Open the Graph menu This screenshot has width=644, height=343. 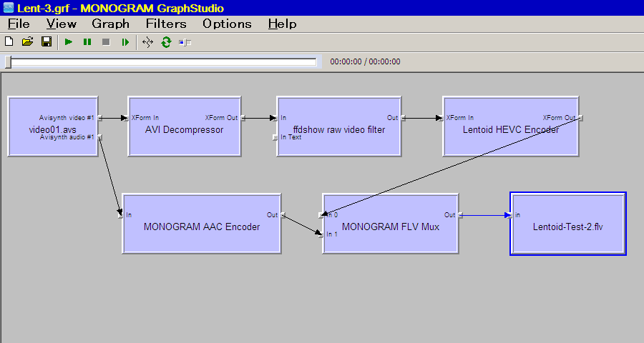(x=110, y=24)
